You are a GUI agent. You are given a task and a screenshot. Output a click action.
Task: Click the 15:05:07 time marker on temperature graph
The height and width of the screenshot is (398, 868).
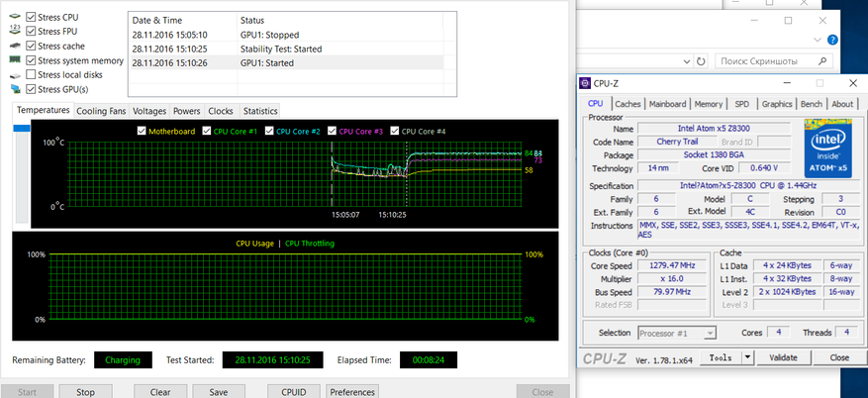tap(345, 215)
